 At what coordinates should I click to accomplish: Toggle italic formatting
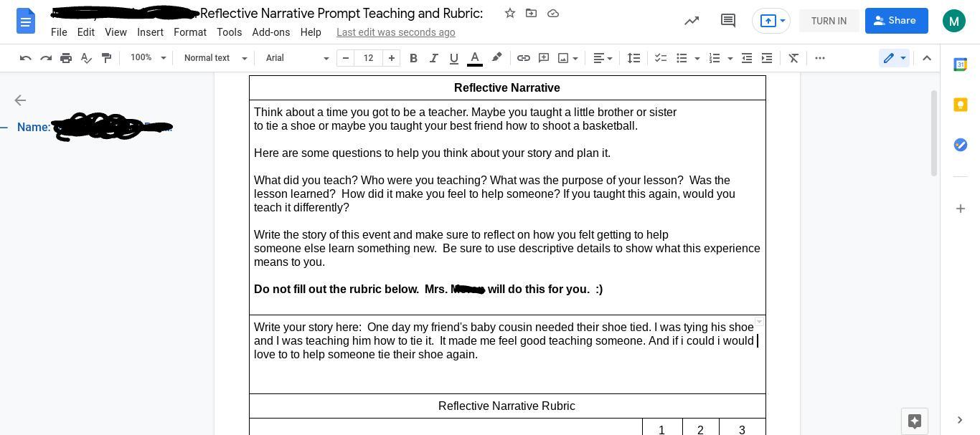coord(433,58)
